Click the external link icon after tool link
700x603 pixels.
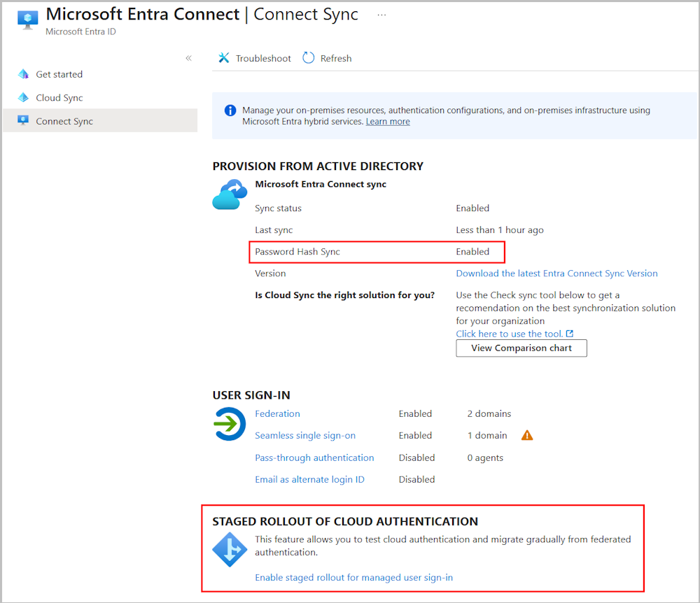pos(570,333)
